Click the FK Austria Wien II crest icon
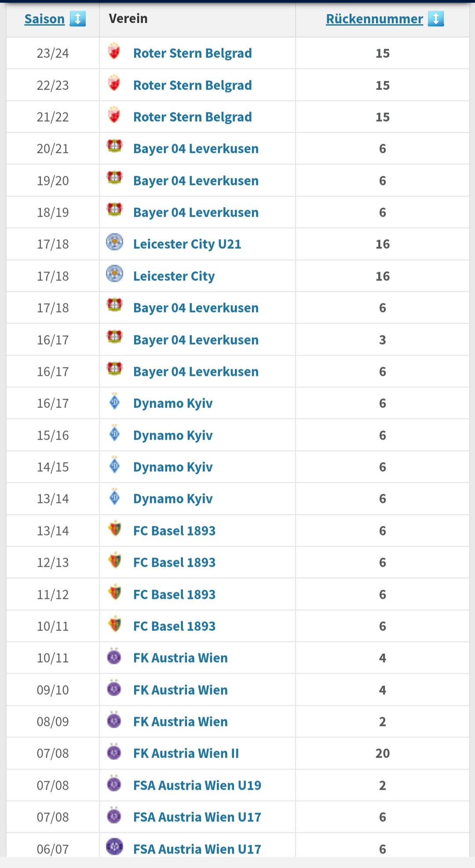475x868 pixels. click(x=114, y=751)
